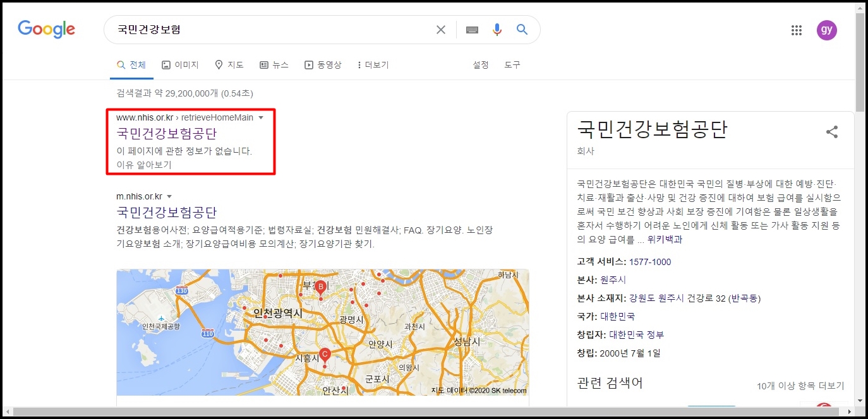Open the 반곡동 link
The image size is (868, 419).
point(745,298)
